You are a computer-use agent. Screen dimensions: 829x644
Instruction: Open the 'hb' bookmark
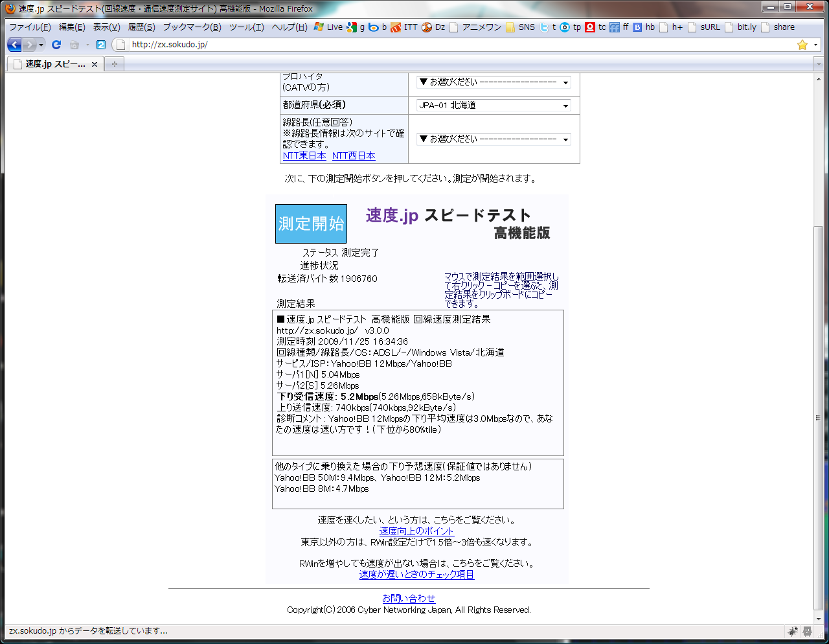(644, 27)
